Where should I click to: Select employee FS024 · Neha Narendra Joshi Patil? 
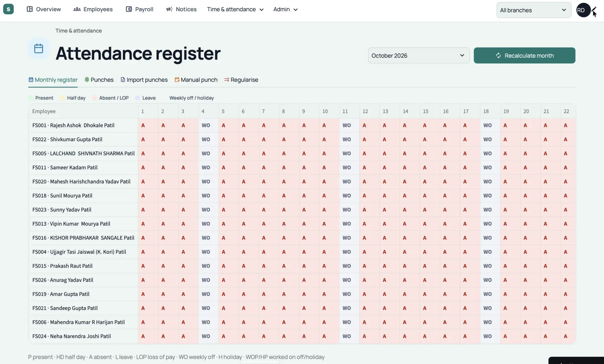[71, 337]
